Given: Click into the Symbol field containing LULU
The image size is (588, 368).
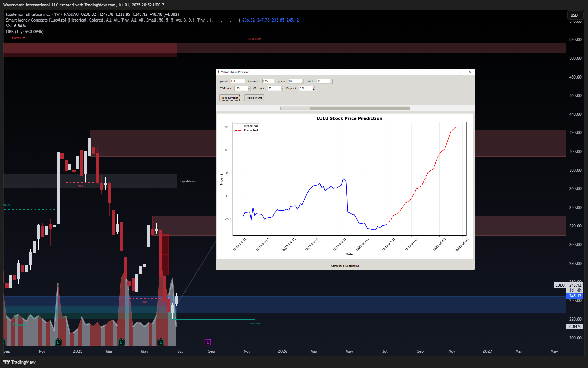Looking at the screenshot, I should 237,81.
